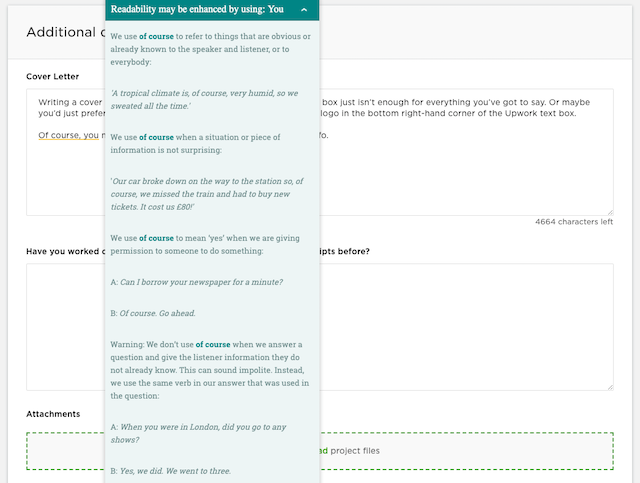Click 'B: Yes, we did. We went to three.'

(171, 471)
